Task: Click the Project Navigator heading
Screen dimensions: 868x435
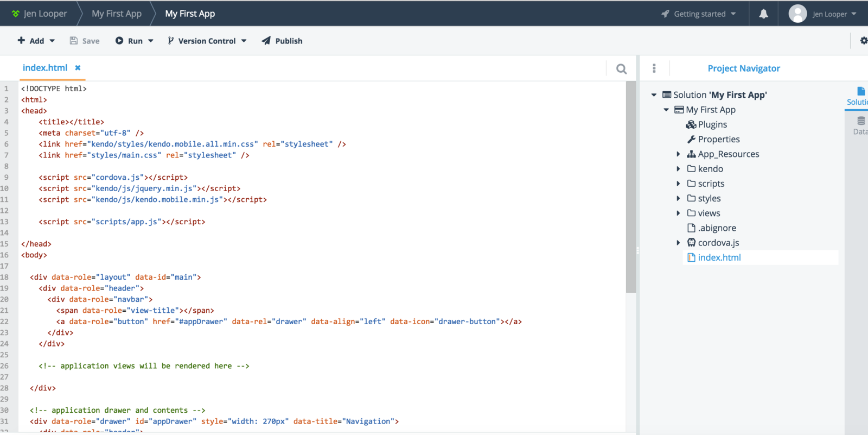Action: pyautogui.click(x=744, y=68)
